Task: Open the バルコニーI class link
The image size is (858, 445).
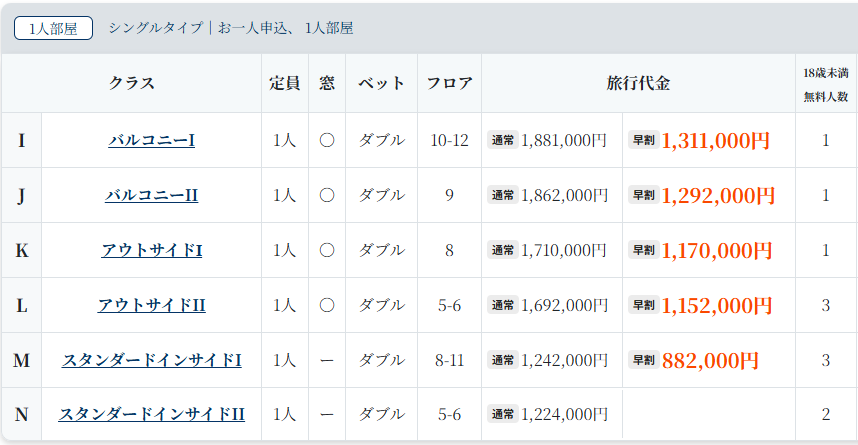Action: click(151, 140)
